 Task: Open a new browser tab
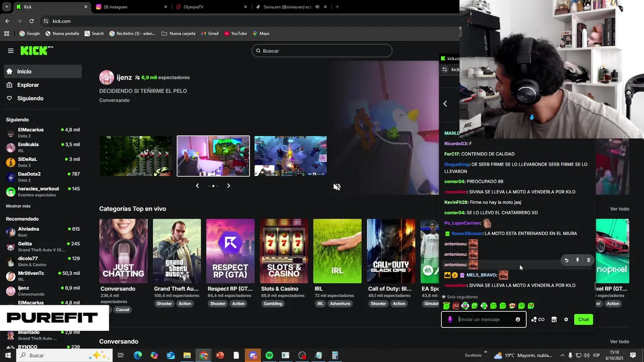coord(337,7)
